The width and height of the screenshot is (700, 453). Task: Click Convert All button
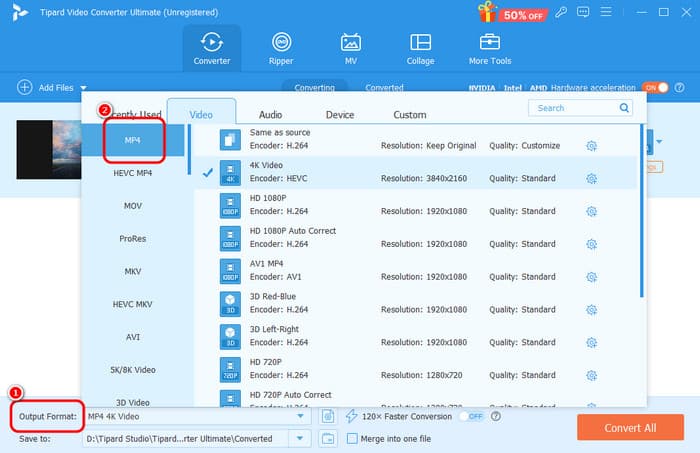(x=630, y=428)
